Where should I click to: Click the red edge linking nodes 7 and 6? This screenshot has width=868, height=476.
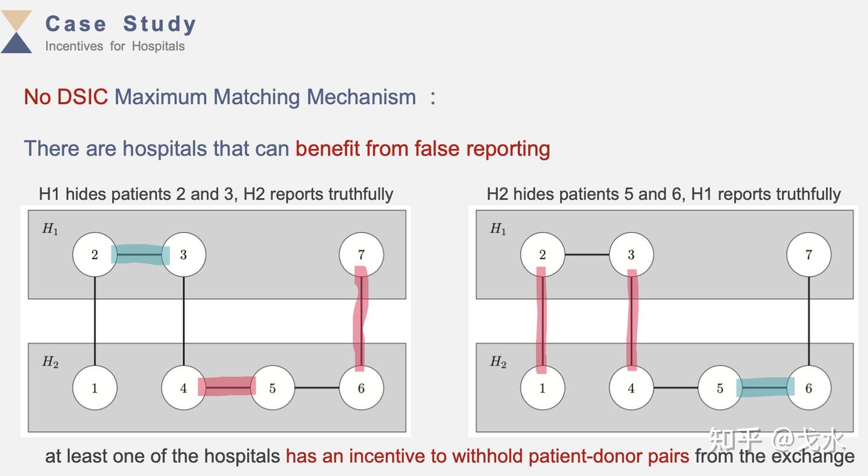point(360,318)
